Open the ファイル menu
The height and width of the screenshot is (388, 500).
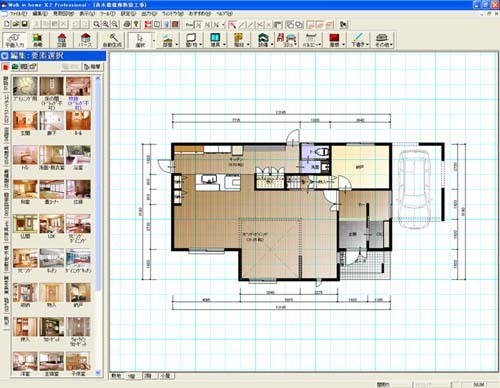(x=18, y=14)
